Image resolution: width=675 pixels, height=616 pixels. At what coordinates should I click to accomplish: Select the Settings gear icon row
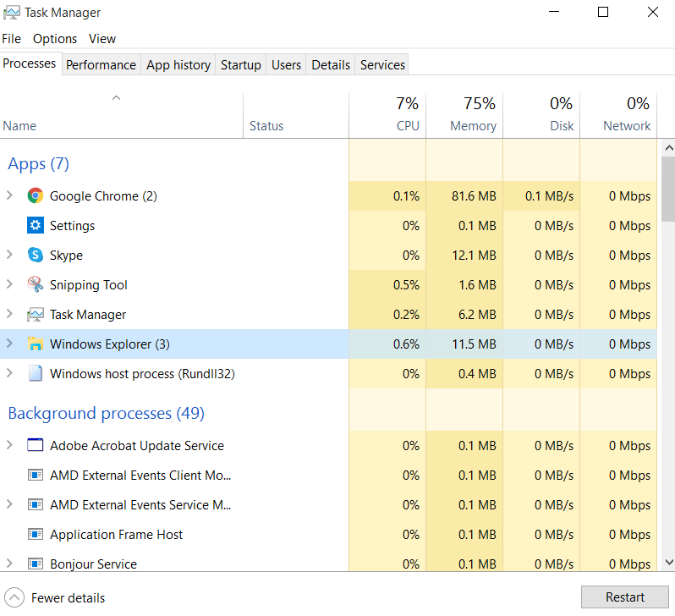click(35, 226)
